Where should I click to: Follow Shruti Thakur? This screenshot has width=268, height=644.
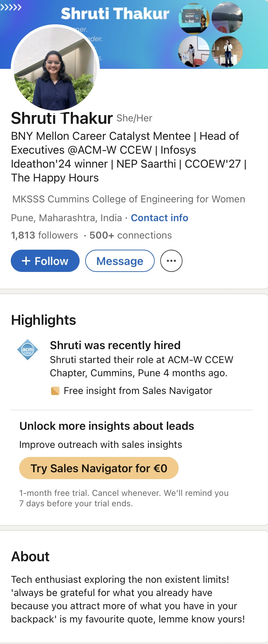click(45, 261)
